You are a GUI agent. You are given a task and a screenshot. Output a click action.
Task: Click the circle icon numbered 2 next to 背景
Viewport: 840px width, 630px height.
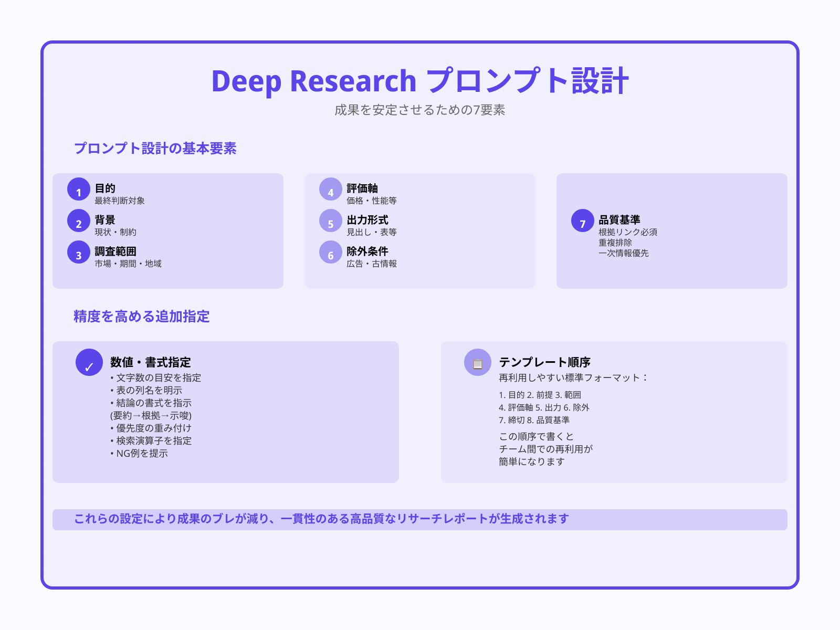coord(78,223)
